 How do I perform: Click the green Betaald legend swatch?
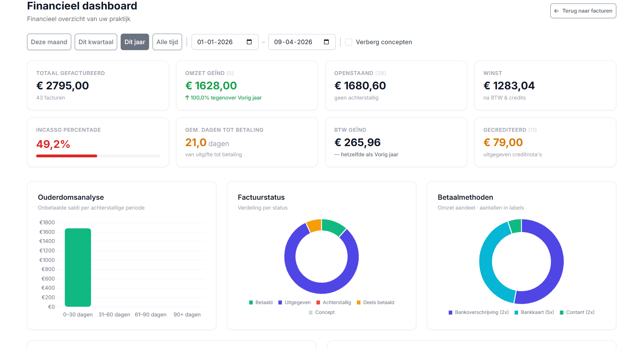tap(251, 302)
